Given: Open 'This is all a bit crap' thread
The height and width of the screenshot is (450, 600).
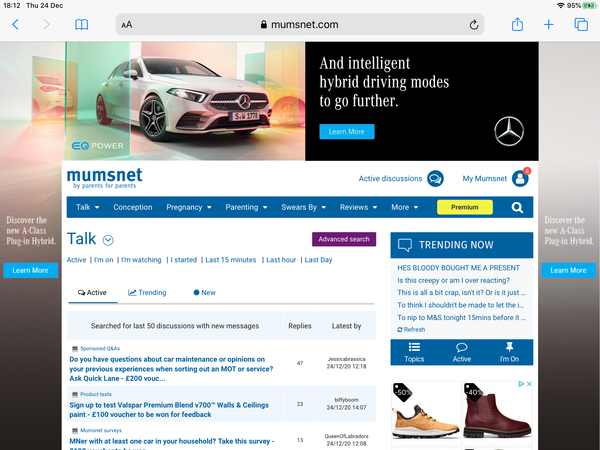Looking at the screenshot, I should [461, 293].
